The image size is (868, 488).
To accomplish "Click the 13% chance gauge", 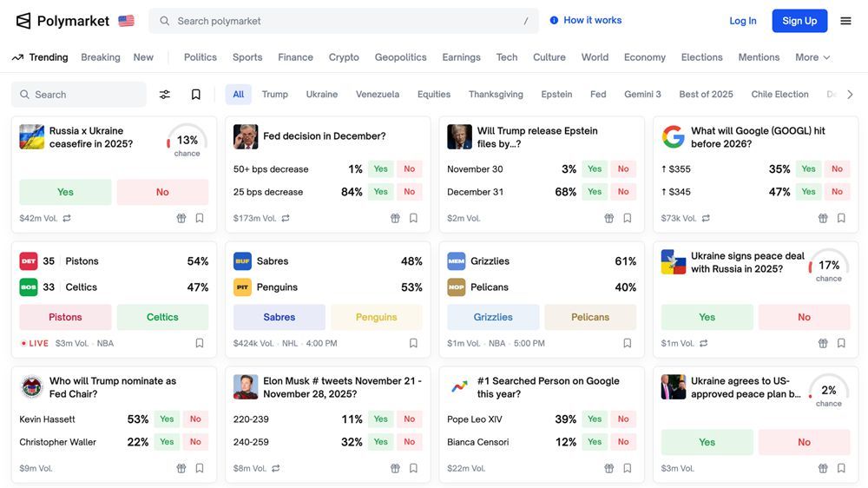I will tap(187, 141).
